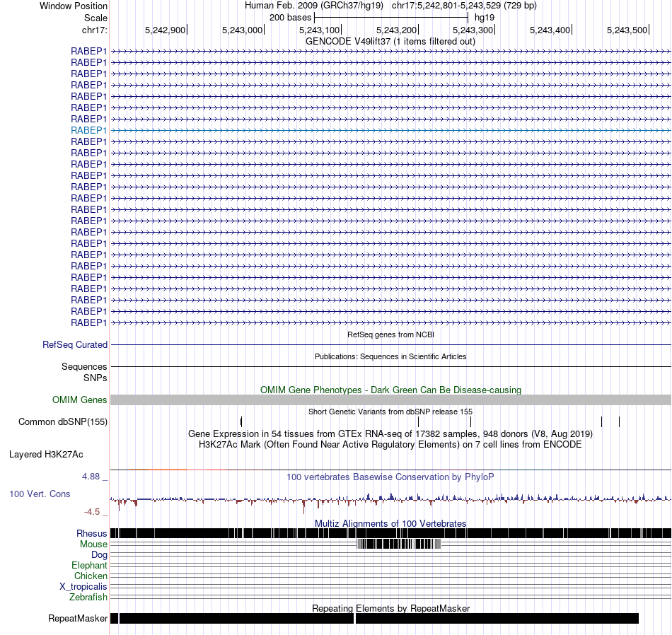Open the H3K27Ac Mark ENCODE track title
The image size is (672, 635).
390,444
